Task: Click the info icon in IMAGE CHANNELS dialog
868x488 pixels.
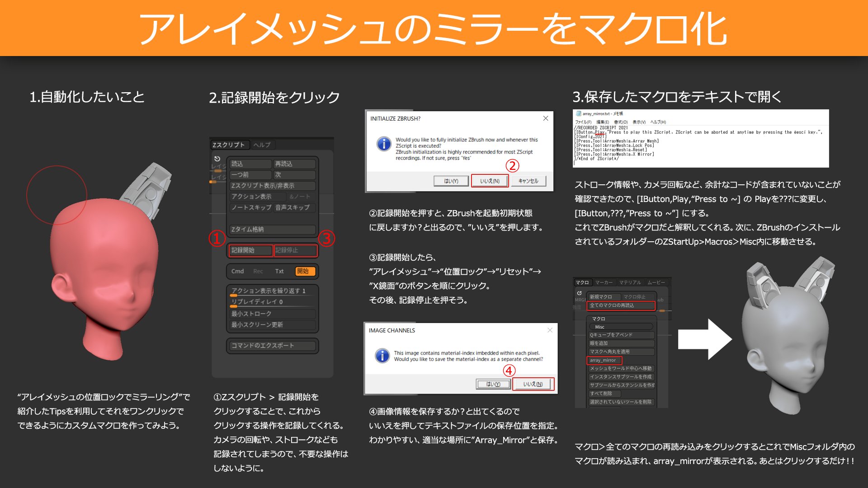Action: click(382, 356)
